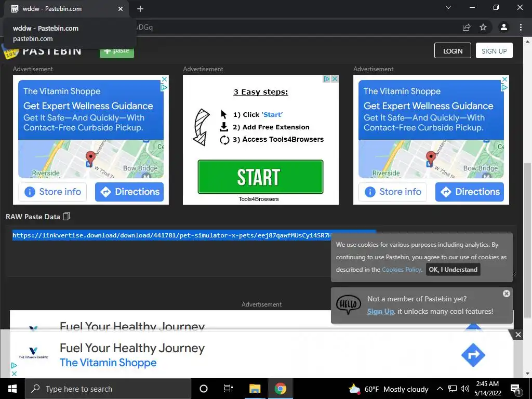The height and width of the screenshot is (399, 532).
Task: Close the right Vitamin Shoppe ad
Action: (504, 79)
